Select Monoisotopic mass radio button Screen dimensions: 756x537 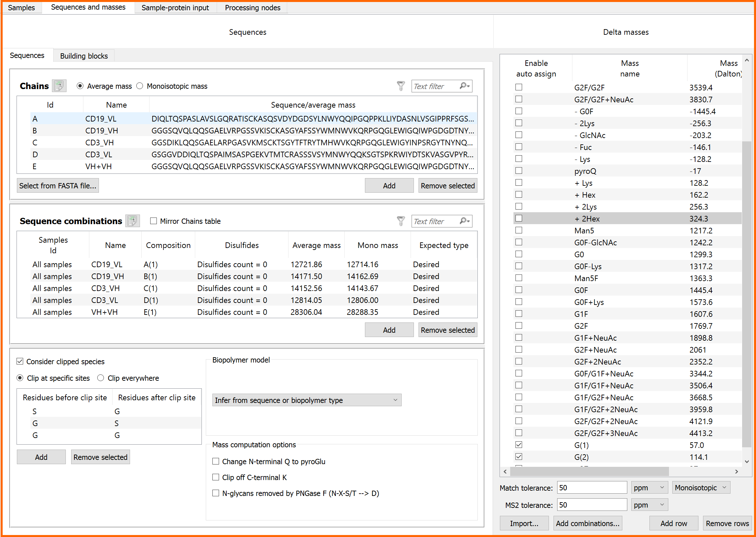click(140, 86)
